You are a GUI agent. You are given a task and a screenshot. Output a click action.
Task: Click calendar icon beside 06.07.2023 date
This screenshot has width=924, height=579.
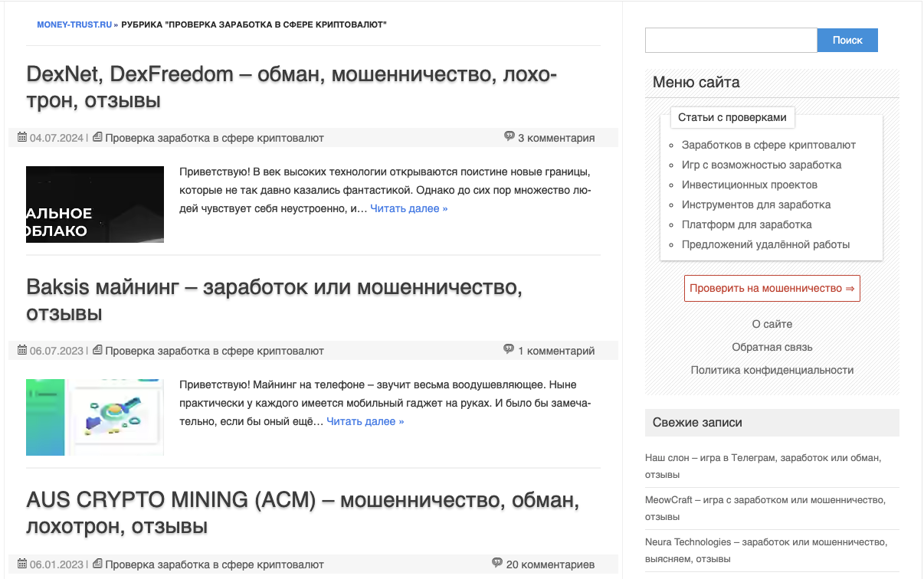pos(22,351)
